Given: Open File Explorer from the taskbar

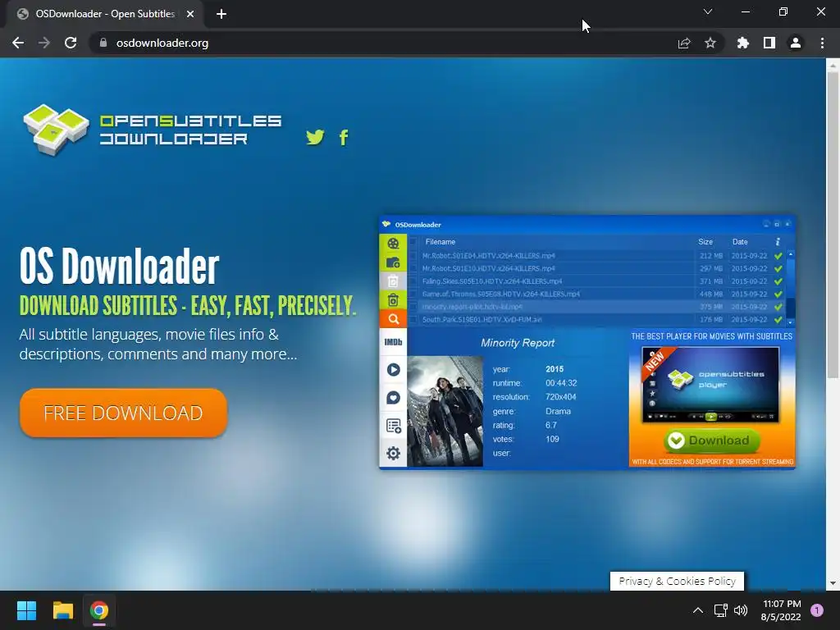Looking at the screenshot, I should [62, 610].
